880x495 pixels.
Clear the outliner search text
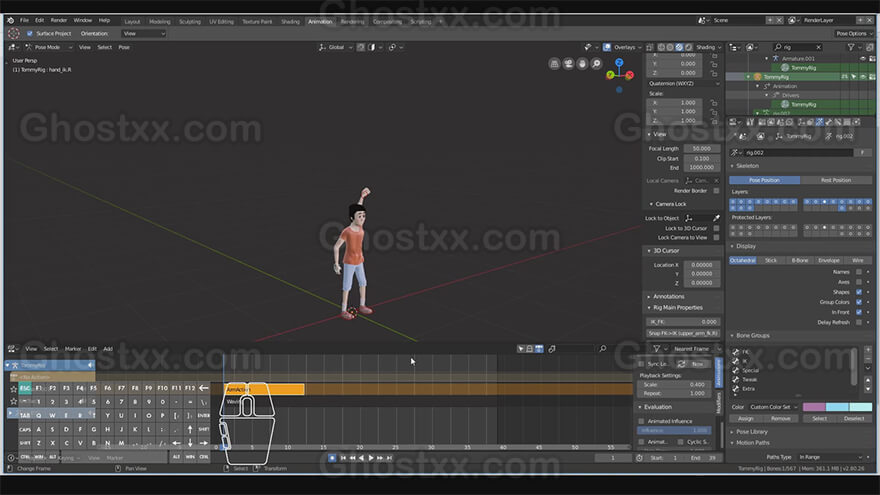pos(818,48)
